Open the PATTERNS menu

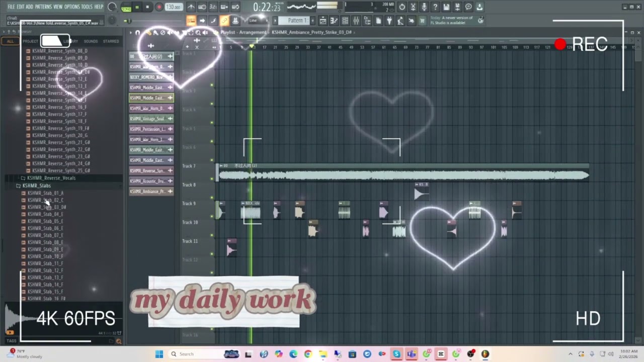(x=43, y=7)
